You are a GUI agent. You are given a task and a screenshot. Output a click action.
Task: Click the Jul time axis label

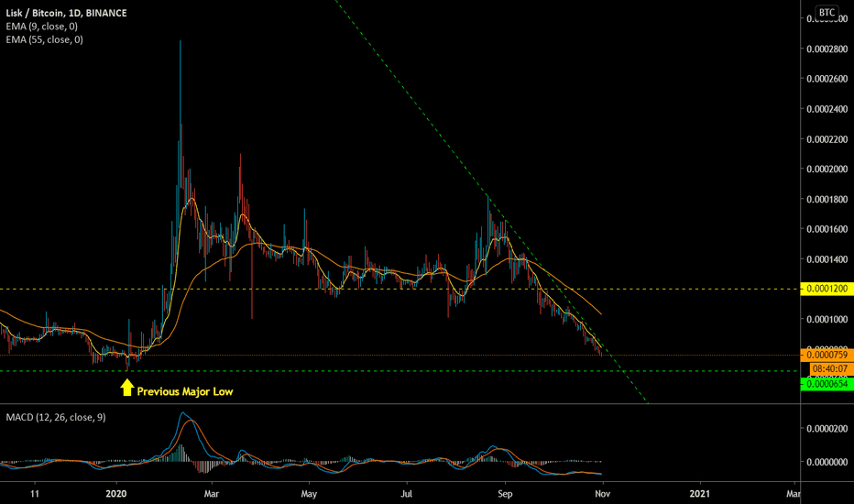click(406, 494)
